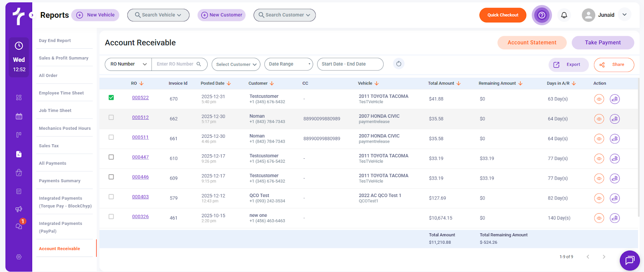Viewport: 644px width, 272px height.
Task: Expand the Date Range dropdown
Action: [288, 64]
